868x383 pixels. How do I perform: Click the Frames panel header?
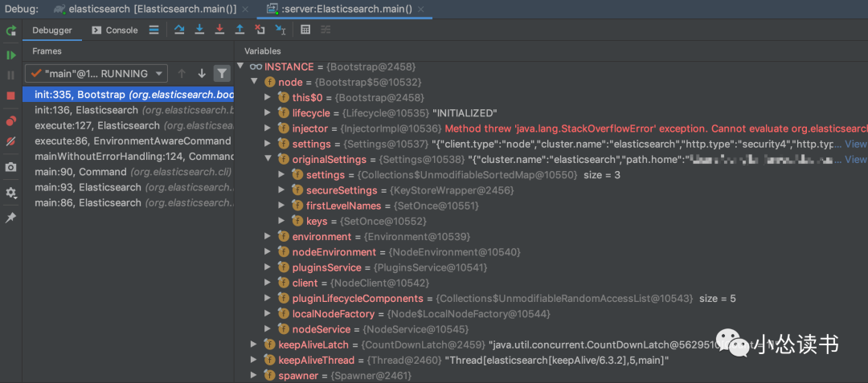pyautogui.click(x=47, y=51)
